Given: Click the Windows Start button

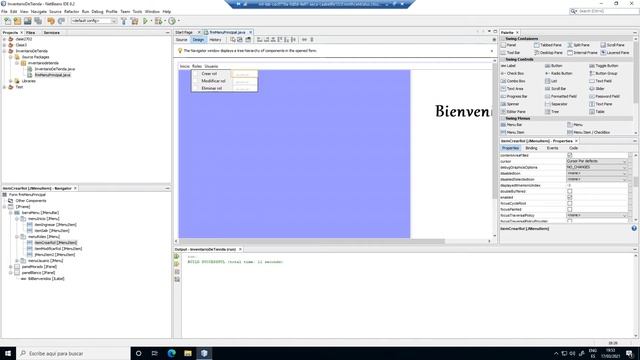Looking at the screenshot, I should (8, 353).
